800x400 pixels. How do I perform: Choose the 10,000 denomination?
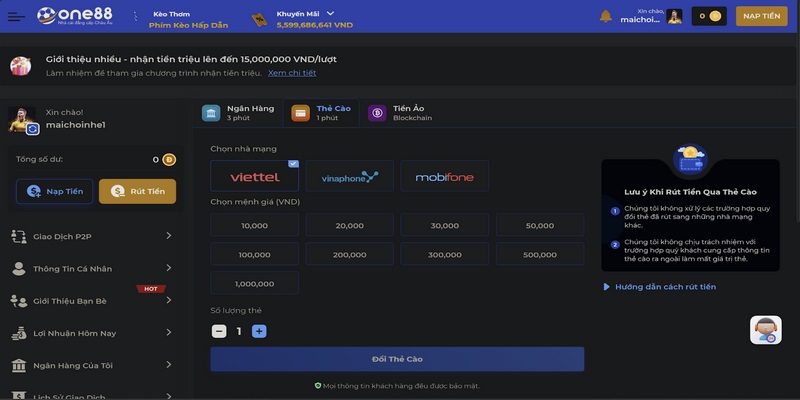[255, 225]
